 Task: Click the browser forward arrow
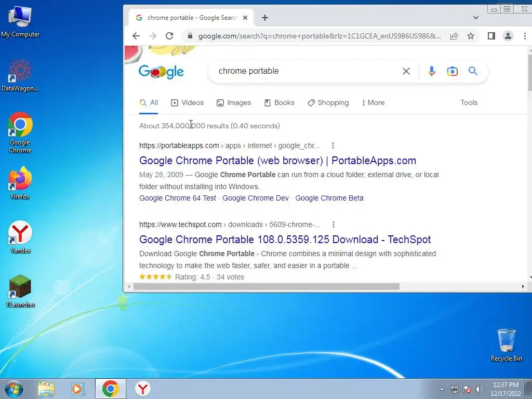[153, 36]
